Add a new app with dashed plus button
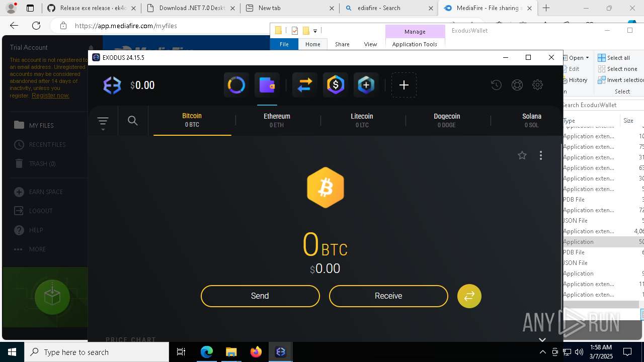 [404, 85]
